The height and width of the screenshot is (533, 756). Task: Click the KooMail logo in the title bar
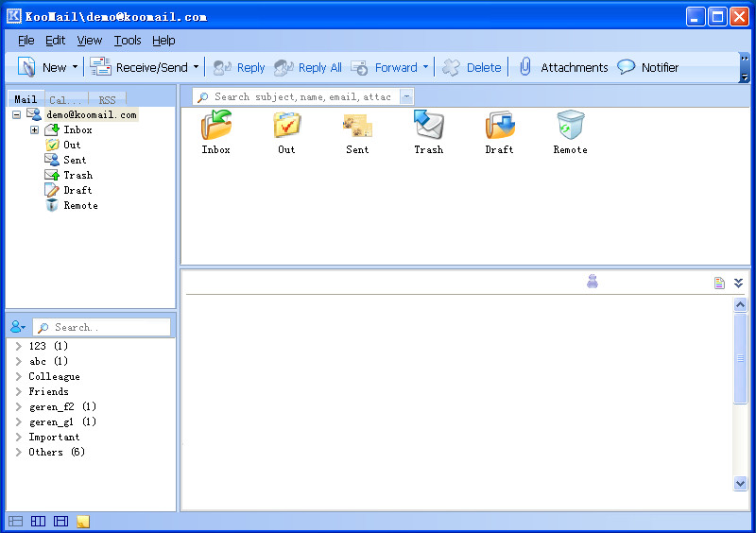pyautogui.click(x=14, y=16)
